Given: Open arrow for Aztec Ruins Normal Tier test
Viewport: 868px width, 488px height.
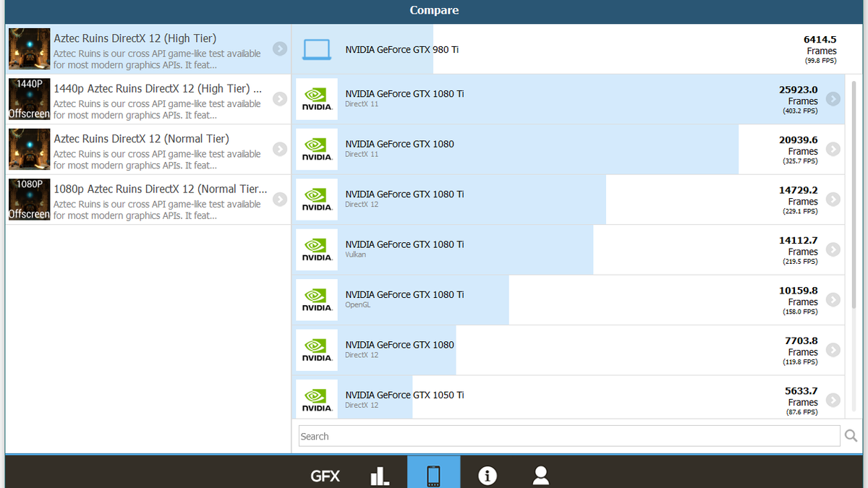Looking at the screenshot, I should 280,149.
